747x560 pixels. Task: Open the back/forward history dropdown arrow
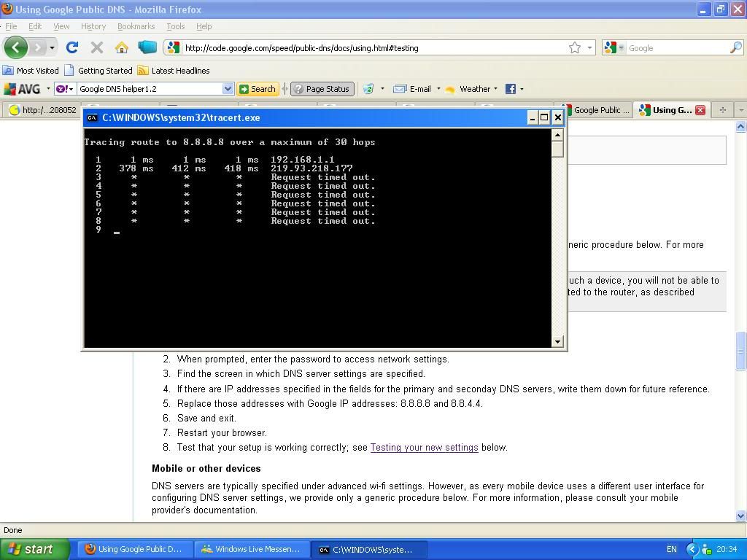point(52,47)
